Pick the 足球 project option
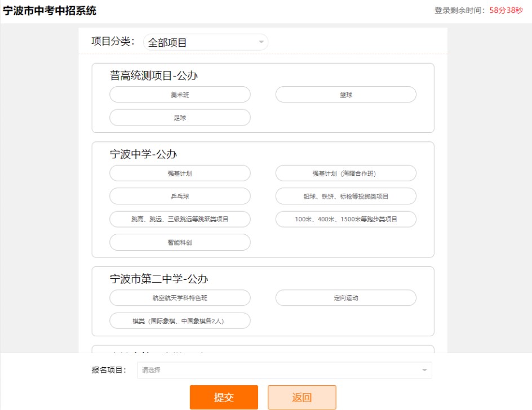Screen dimensions: 532x410 180,118
